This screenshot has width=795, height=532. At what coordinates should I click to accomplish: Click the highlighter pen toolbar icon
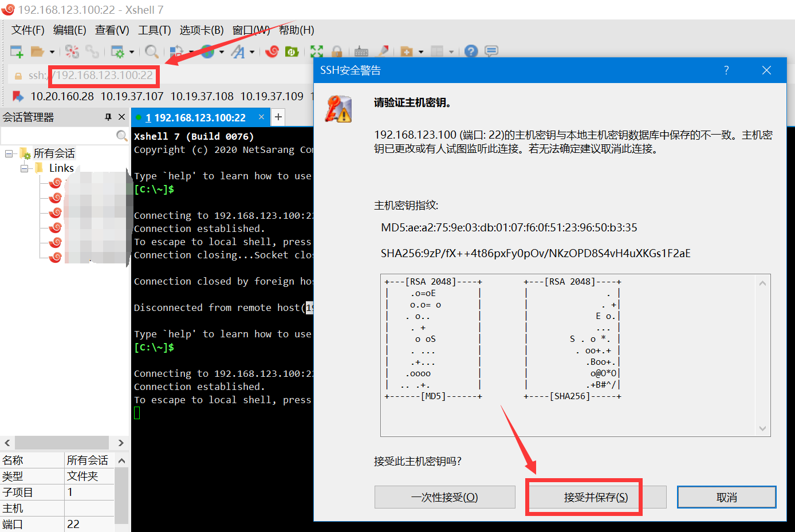pyautogui.click(x=383, y=51)
